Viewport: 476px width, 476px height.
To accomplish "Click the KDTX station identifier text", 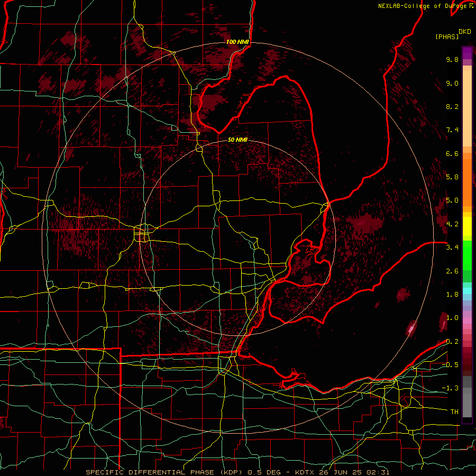I will (x=306, y=472).
